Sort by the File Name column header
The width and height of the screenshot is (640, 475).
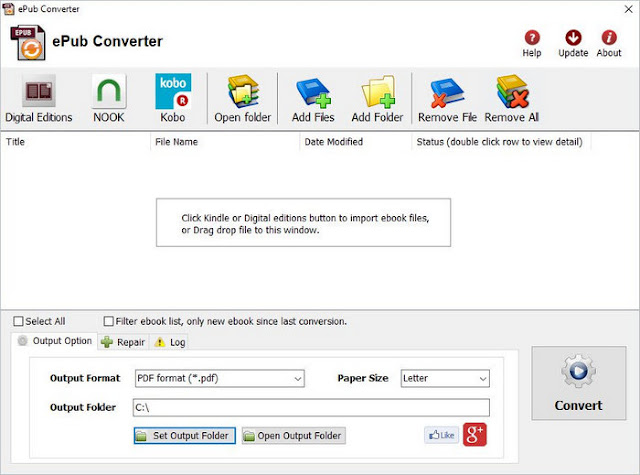coord(225,142)
